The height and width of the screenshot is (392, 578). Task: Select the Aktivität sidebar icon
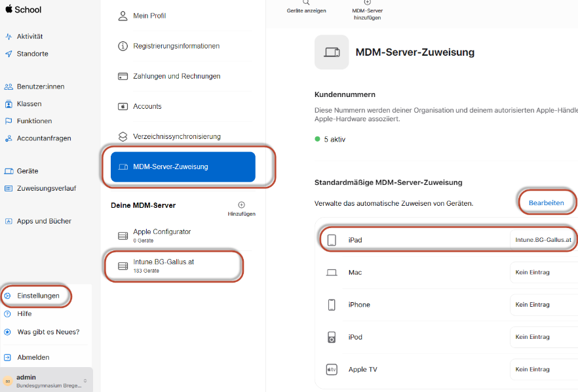(7, 37)
